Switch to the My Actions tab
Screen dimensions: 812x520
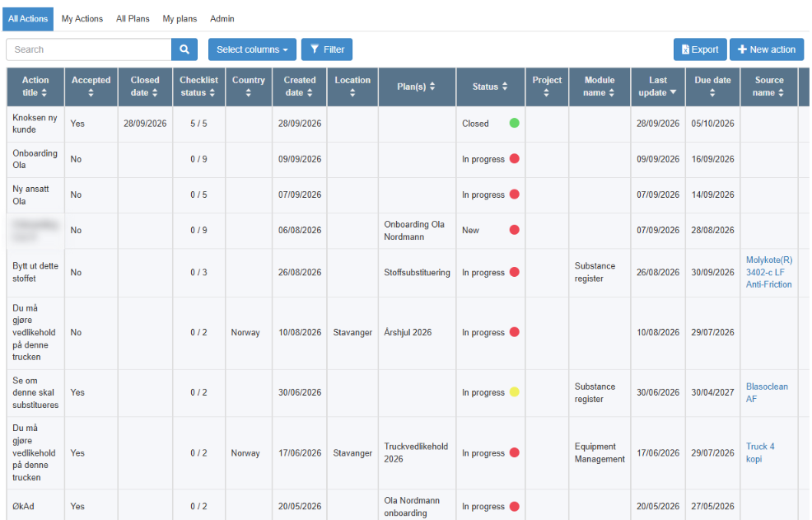tap(82, 19)
